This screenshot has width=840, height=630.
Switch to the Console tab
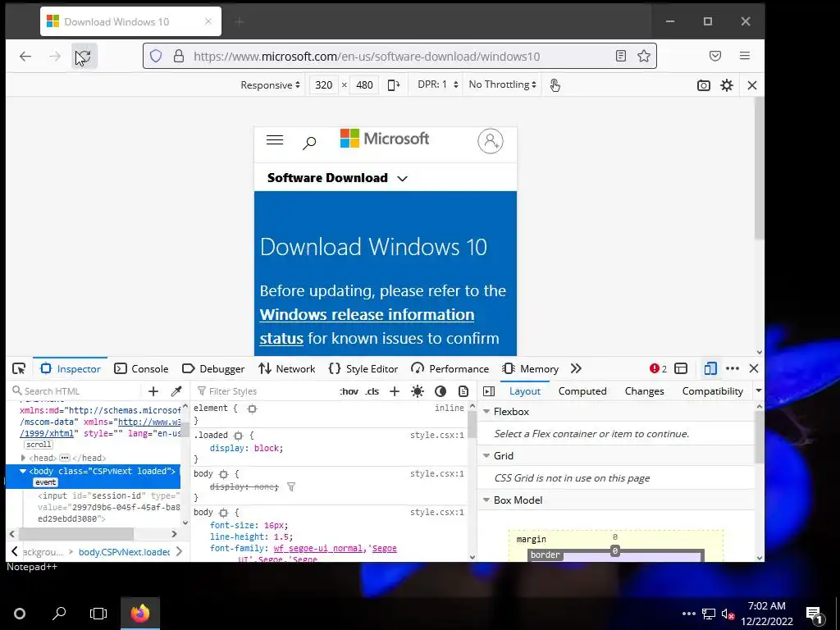point(141,368)
